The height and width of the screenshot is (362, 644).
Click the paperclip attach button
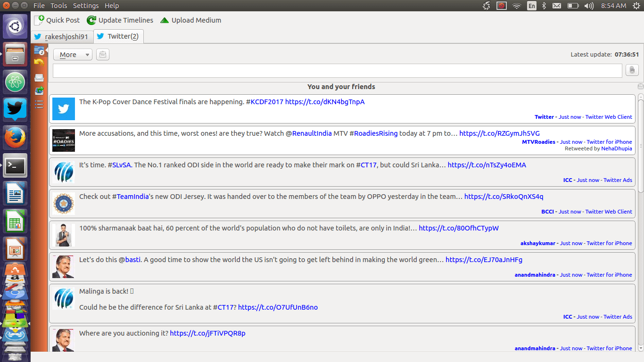click(x=632, y=70)
